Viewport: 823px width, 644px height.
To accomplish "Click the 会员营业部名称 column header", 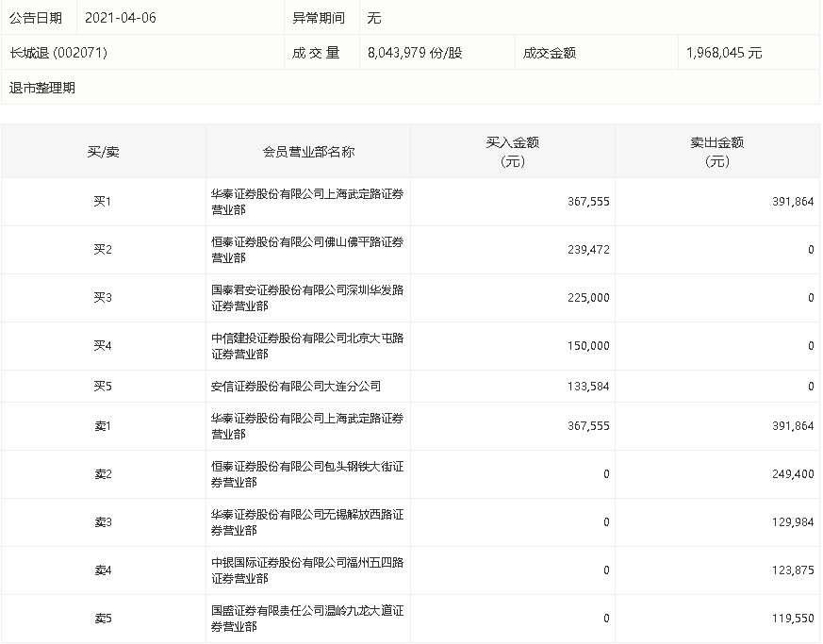I will point(308,152).
